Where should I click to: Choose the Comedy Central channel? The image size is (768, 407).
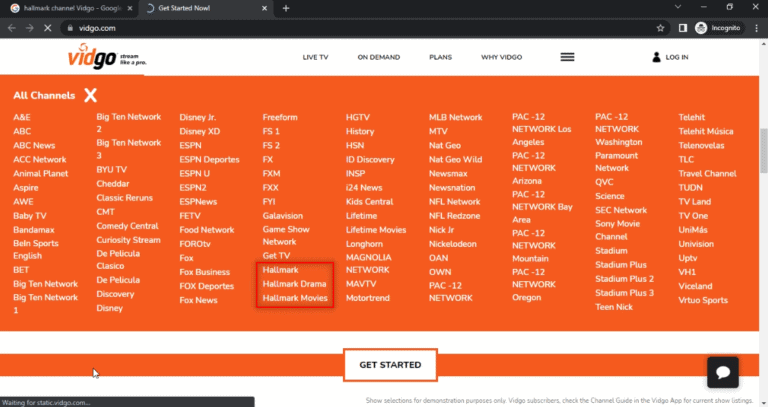(127, 226)
